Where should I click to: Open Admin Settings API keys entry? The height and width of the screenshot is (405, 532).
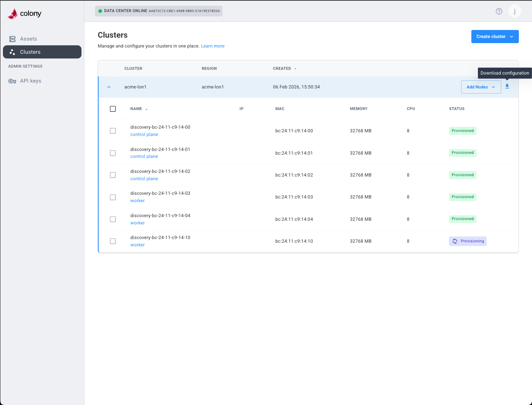coord(30,81)
